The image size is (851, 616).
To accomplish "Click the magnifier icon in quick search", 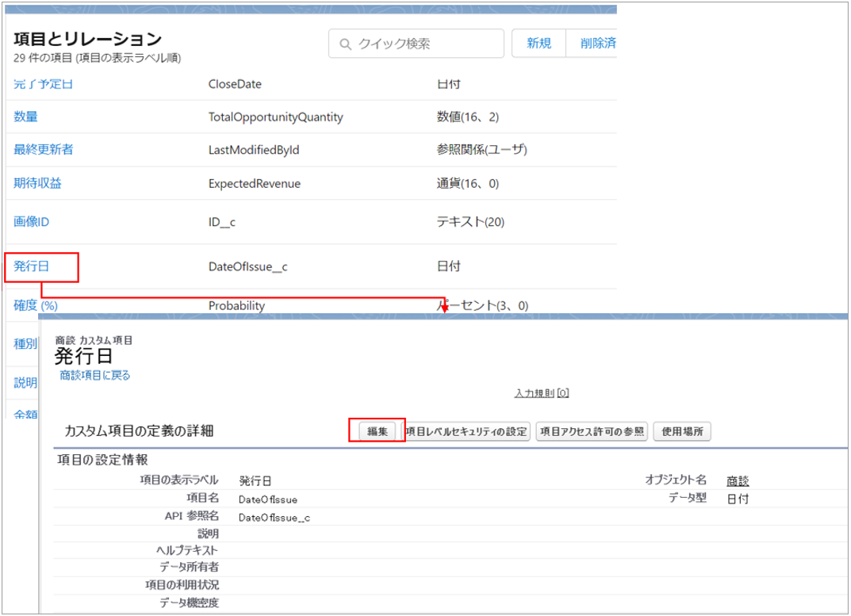I will (345, 44).
